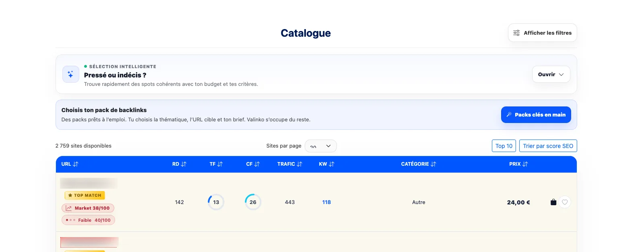The height and width of the screenshot is (252, 644).
Task: Click the Faible 40/100 badge
Action: coord(88,220)
